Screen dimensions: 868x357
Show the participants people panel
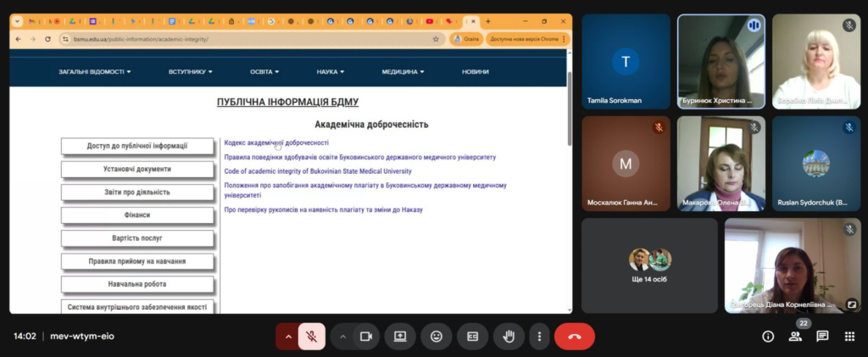(x=795, y=336)
